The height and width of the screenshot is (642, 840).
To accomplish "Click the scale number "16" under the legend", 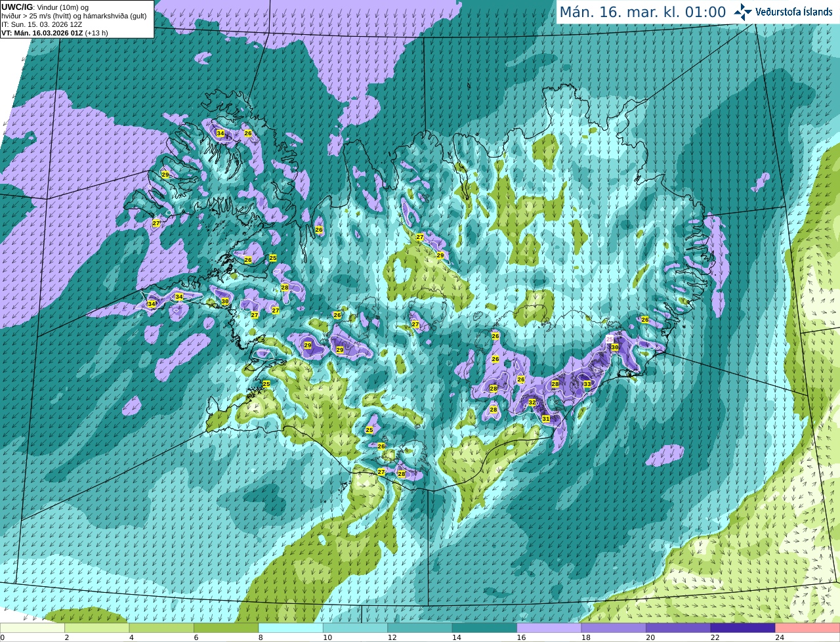I will point(521,637).
